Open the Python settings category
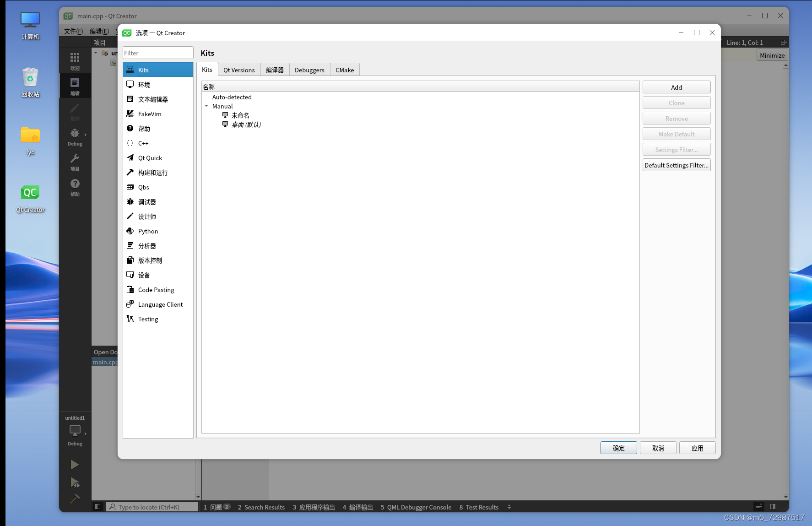The height and width of the screenshot is (526, 812). [x=158, y=231]
